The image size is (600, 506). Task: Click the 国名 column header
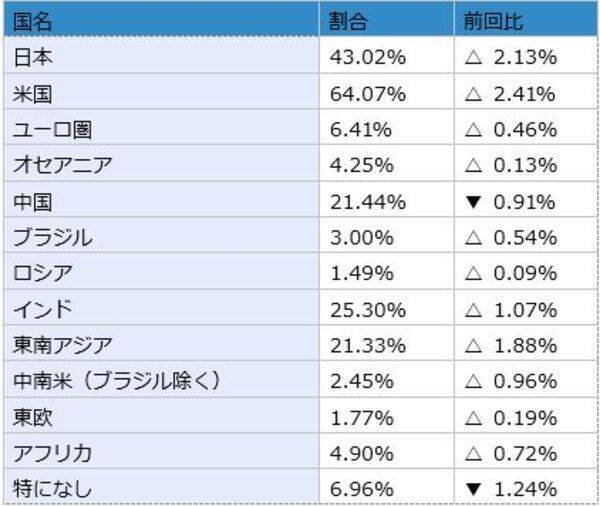tap(32, 21)
